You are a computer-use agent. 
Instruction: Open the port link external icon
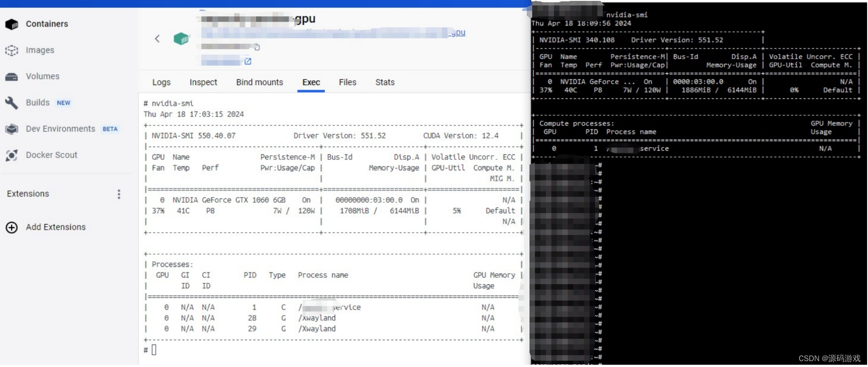[248, 61]
